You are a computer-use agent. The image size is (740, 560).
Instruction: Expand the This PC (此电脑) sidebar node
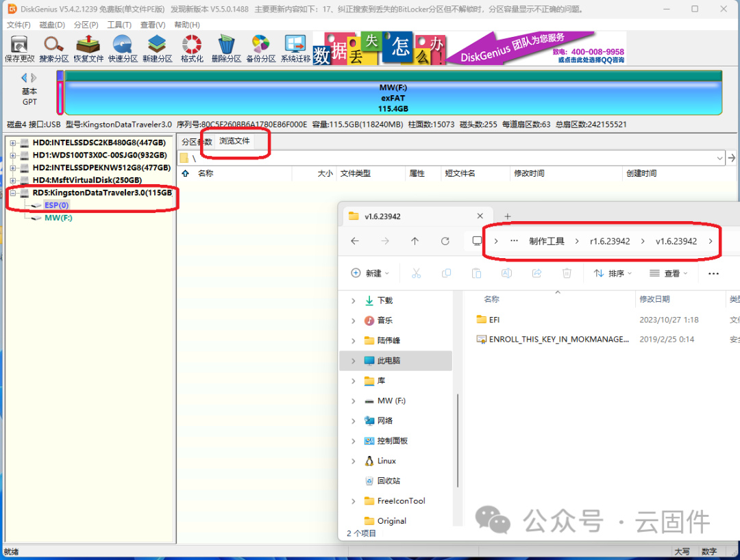[354, 361]
